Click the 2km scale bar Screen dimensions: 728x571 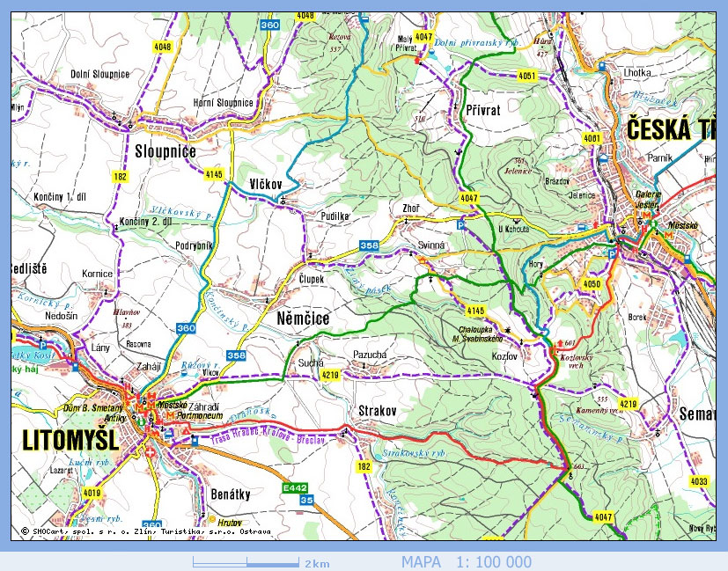(x=246, y=563)
